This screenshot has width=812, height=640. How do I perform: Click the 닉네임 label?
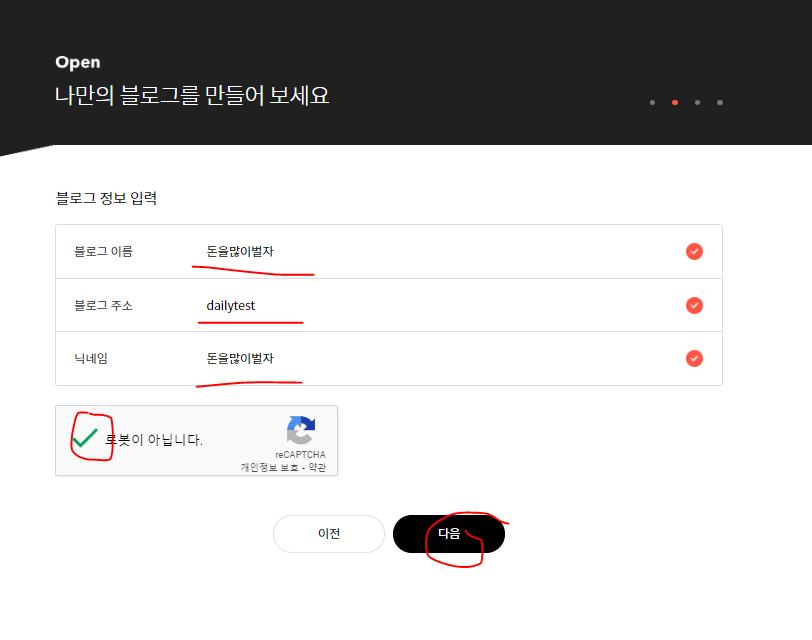point(91,358)
